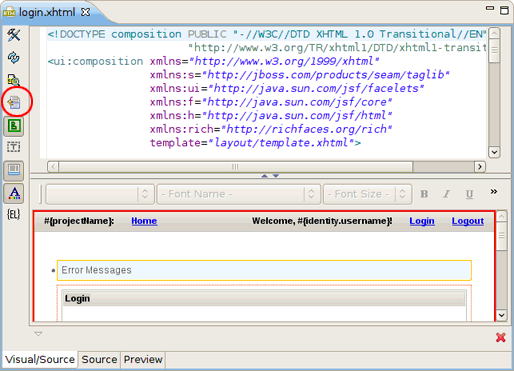Switch to the Preview tab

click(x=143, y=359)
